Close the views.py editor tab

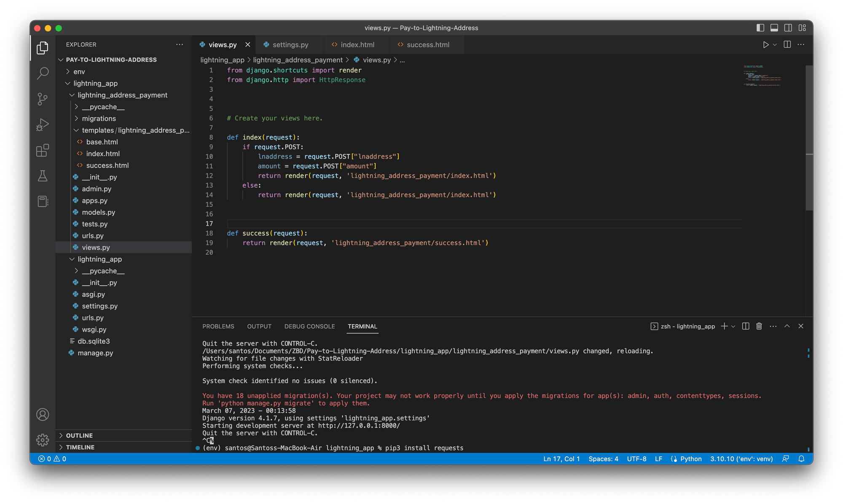coord(248,45)
